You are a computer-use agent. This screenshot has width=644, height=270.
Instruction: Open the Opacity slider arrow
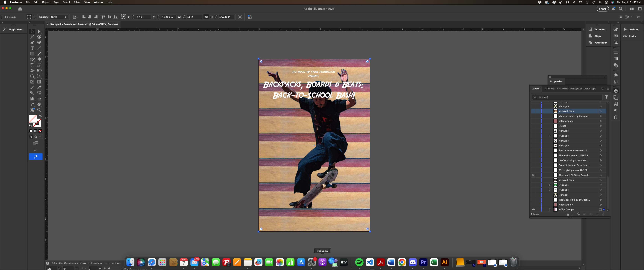click(x=66, y=17)
